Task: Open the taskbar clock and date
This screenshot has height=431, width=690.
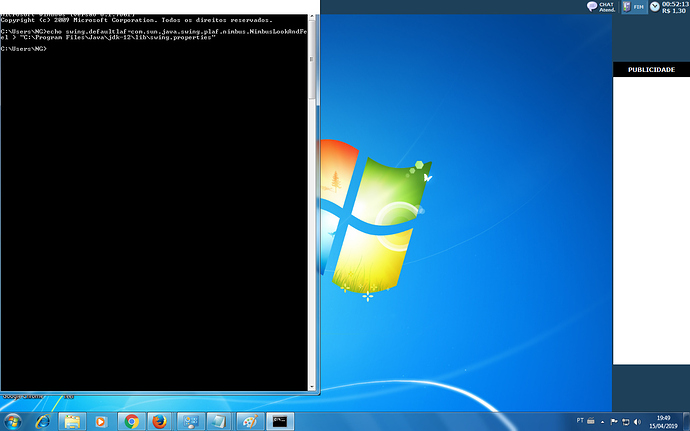Action: click(664, 422)
